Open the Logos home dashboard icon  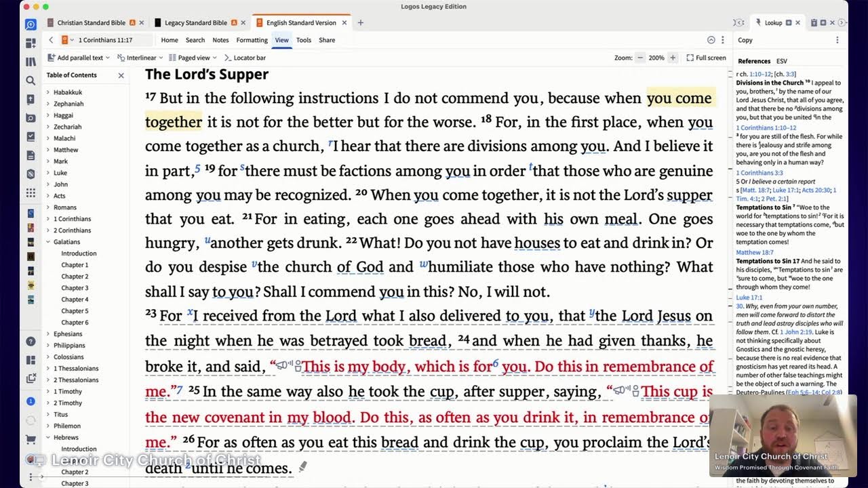click(x=31, y=24)
